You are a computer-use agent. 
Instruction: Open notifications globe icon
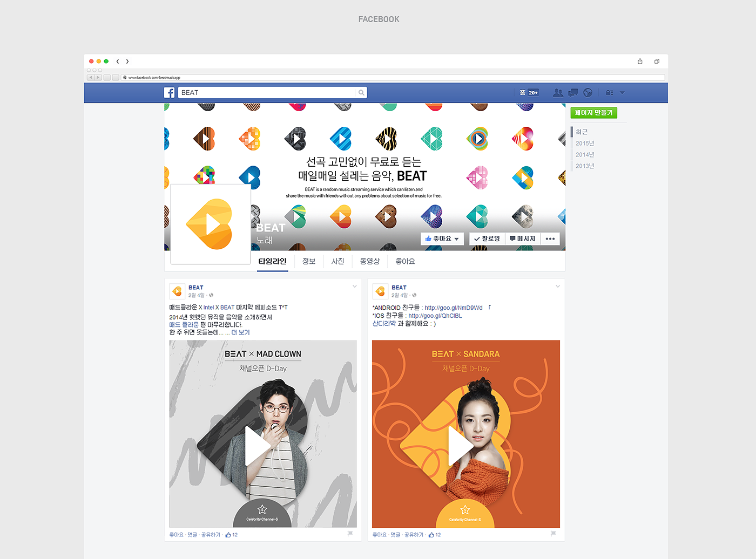pos(588,93)
